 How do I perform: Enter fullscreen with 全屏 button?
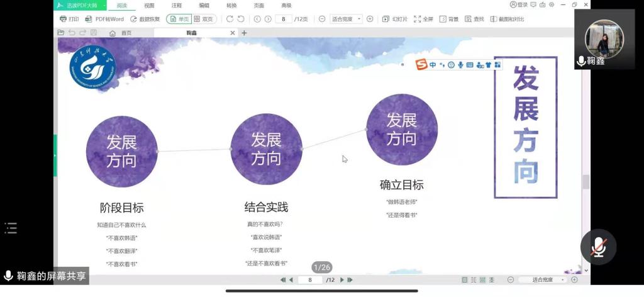423,19
